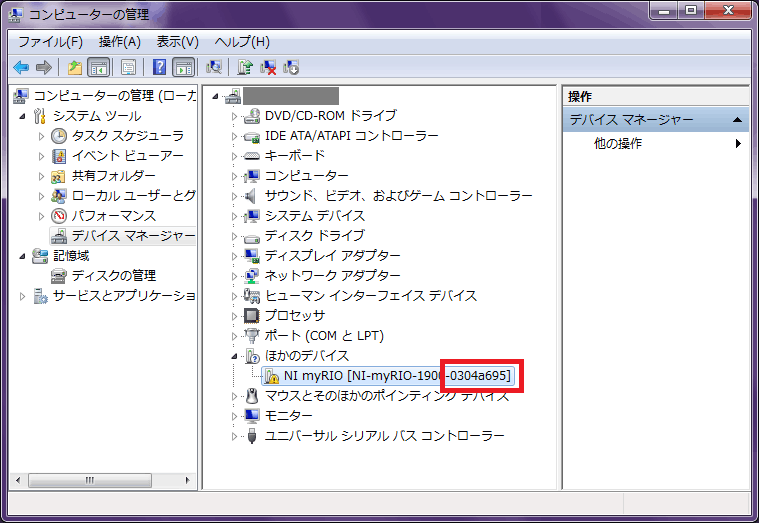The image size is (759, 523).
Task: Open 他の操作 submenu in action pane
Action: tap(618, 144)
